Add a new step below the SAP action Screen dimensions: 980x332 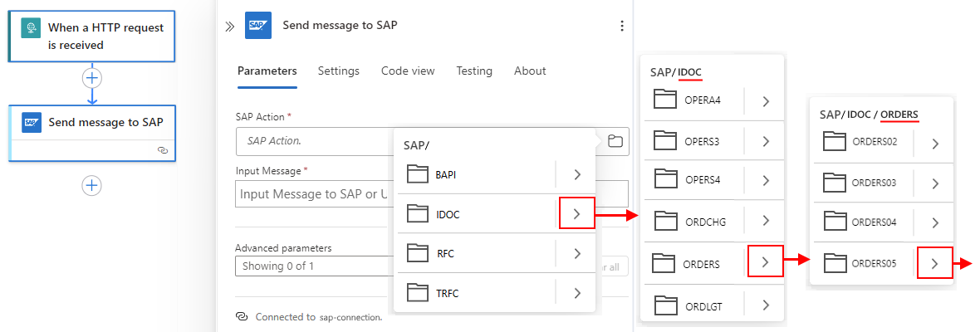[91, 185]
